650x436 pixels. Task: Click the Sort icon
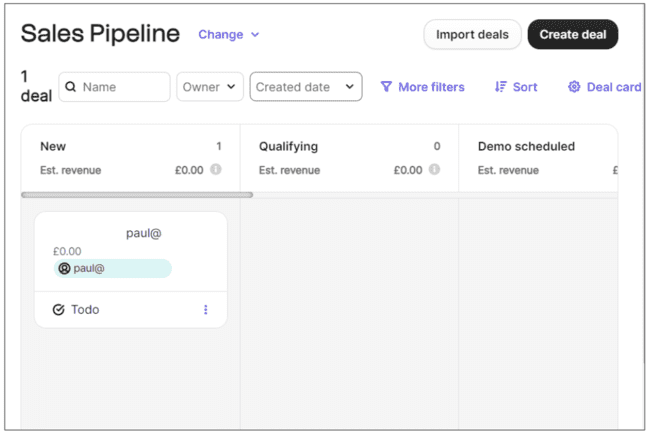pos(501,87)
